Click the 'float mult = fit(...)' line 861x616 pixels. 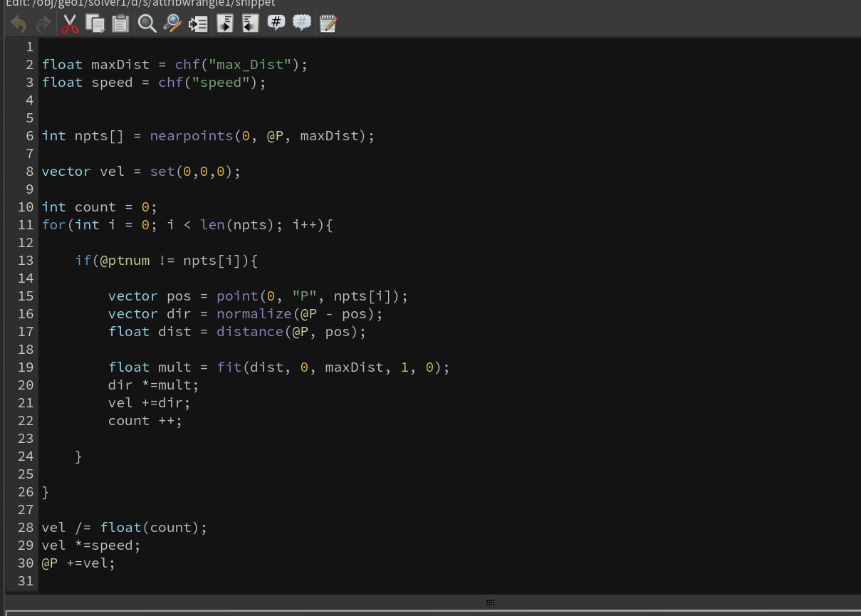pyautogui.click(x=279, y=367)
